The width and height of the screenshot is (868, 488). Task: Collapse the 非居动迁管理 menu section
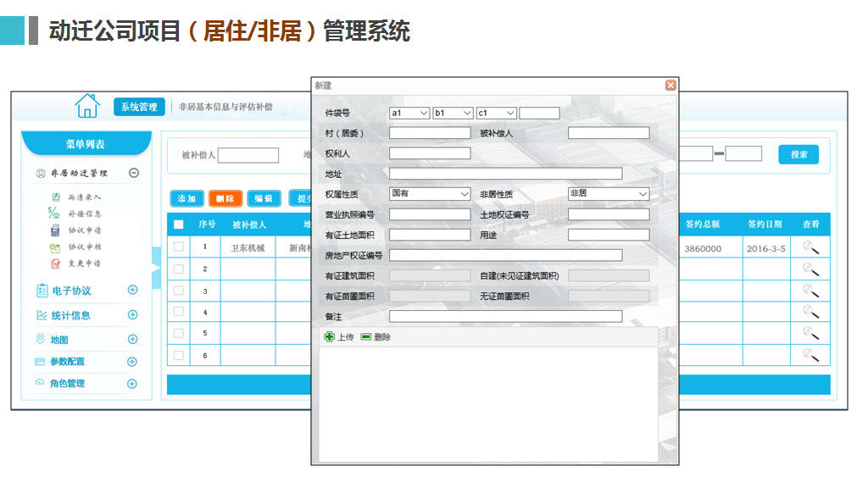point(133,174)
